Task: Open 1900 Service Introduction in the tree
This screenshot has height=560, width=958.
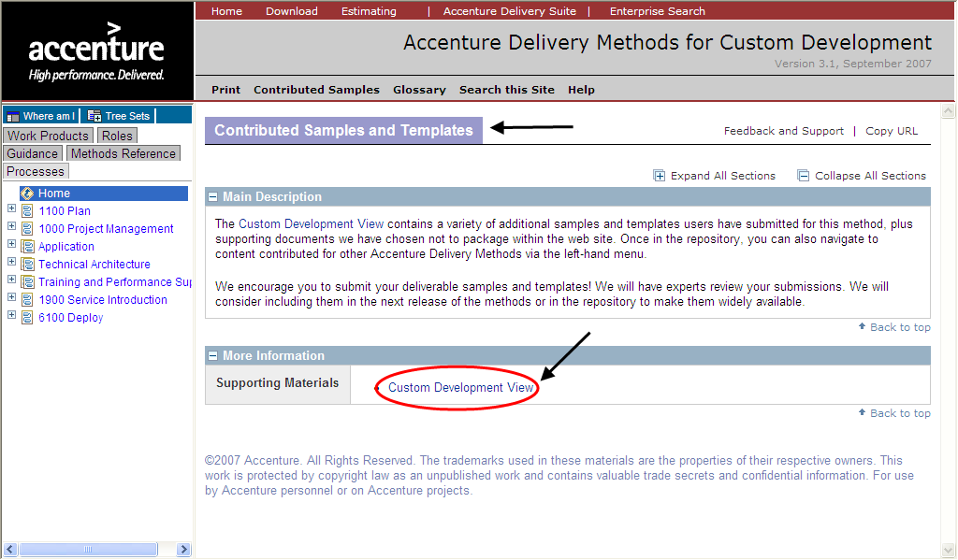Action: [103, 300]
